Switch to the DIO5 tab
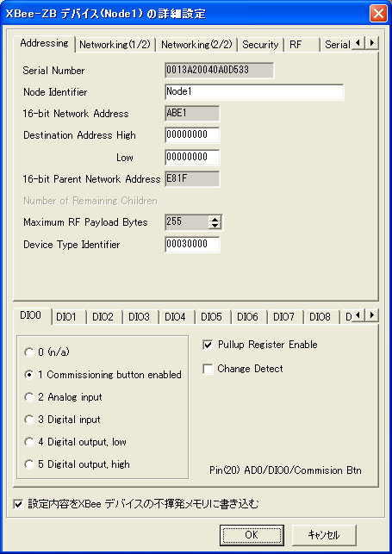 coord(212,317)
